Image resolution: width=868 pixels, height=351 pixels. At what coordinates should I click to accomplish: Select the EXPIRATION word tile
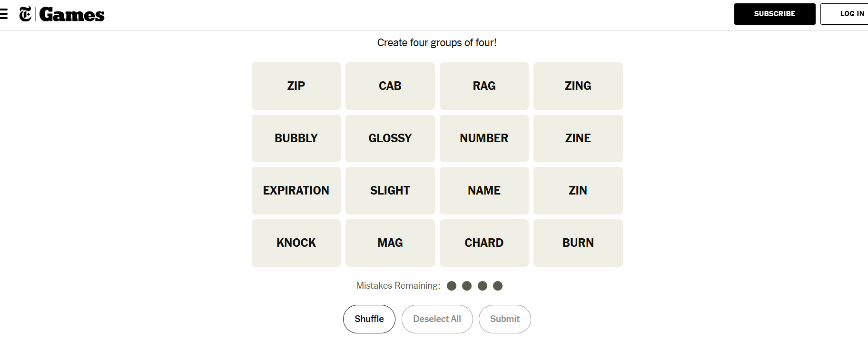(296, 191)
